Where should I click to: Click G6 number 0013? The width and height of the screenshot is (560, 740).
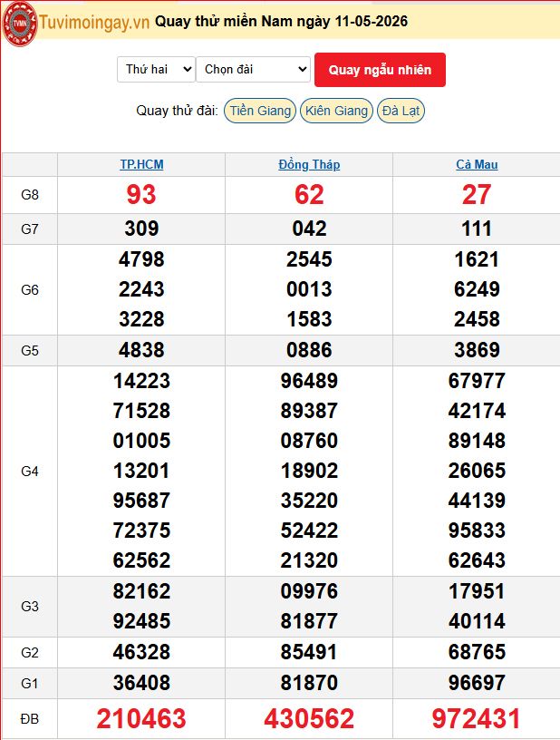309,289
